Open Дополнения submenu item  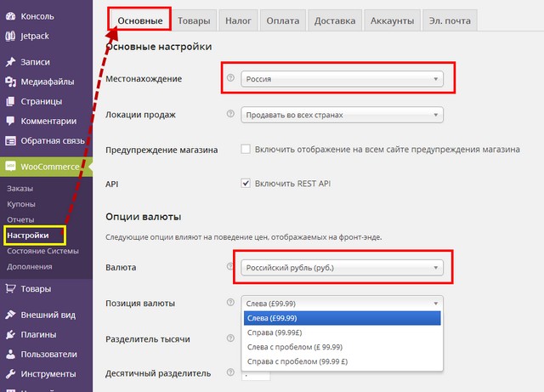(30, 267)
